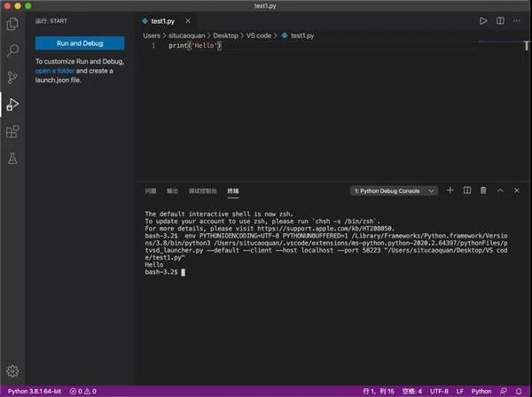Select Python 3.8.1 64-bit interpreter in status bar
This screenshot has height=397, width=532.
point(33,391)
